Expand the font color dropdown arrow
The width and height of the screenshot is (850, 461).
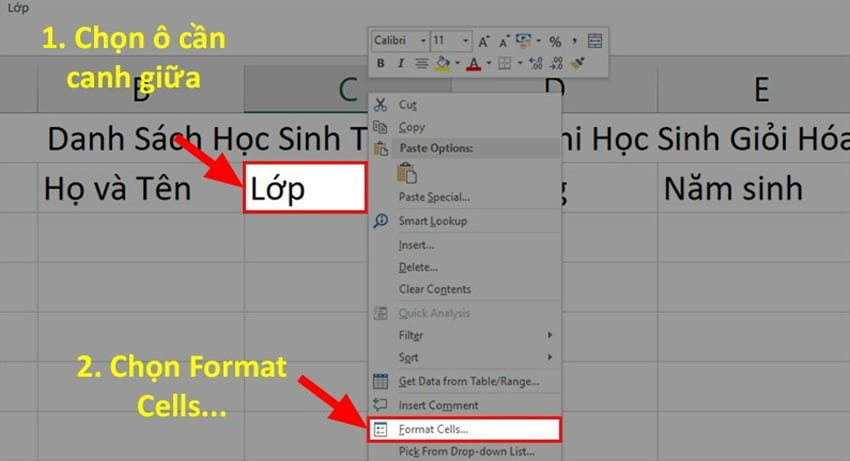[x=488, y=63]
